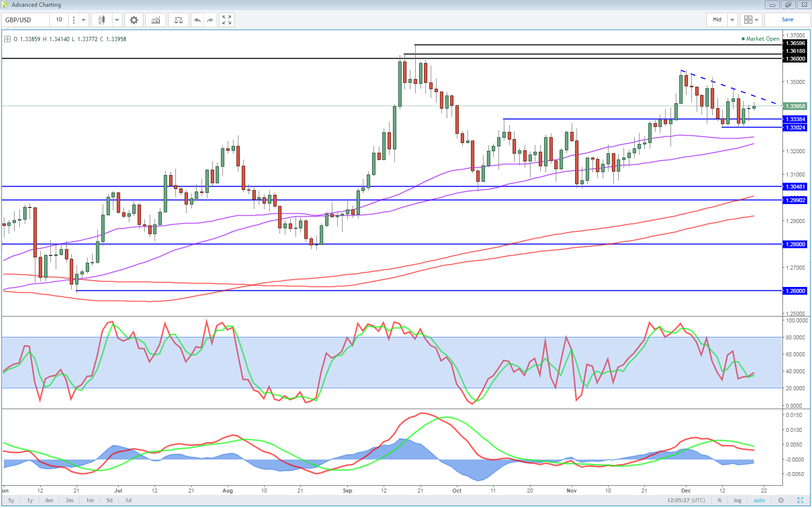Select the 1.36188 price line label
The height and width of the screenshot is (508, 812).
tap(795, 51)
